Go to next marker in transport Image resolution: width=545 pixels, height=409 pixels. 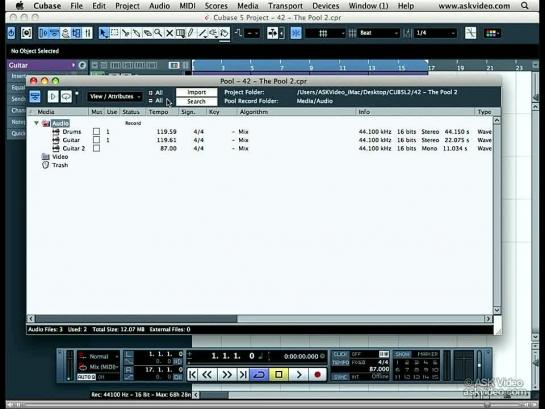(243, 375)
